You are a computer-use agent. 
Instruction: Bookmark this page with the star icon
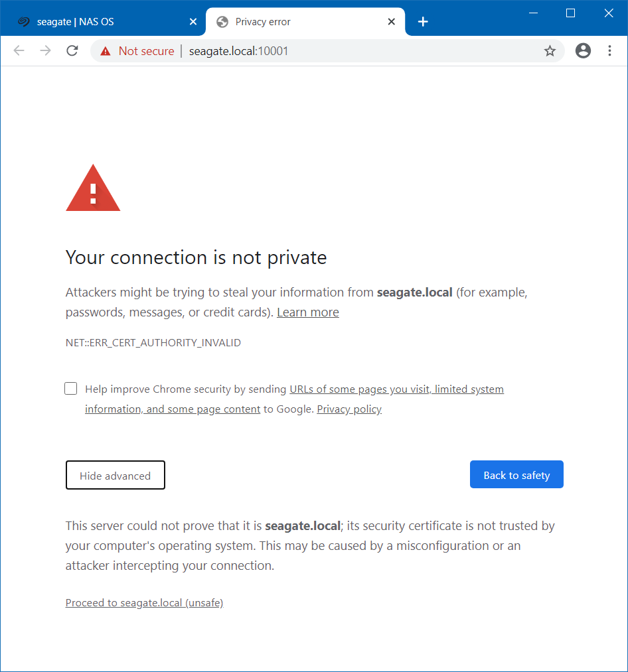(x=550, y=51)
